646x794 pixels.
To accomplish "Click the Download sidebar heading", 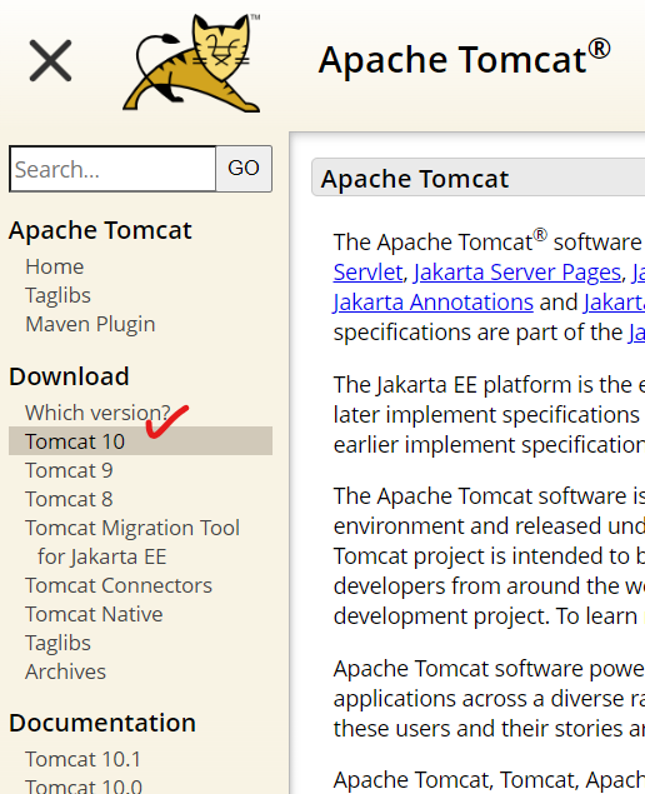I will 69,376.
